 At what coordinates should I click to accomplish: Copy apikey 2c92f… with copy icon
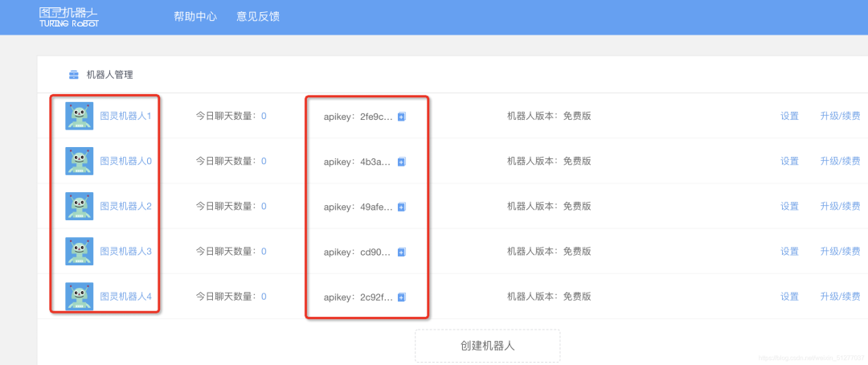[402, 297]
